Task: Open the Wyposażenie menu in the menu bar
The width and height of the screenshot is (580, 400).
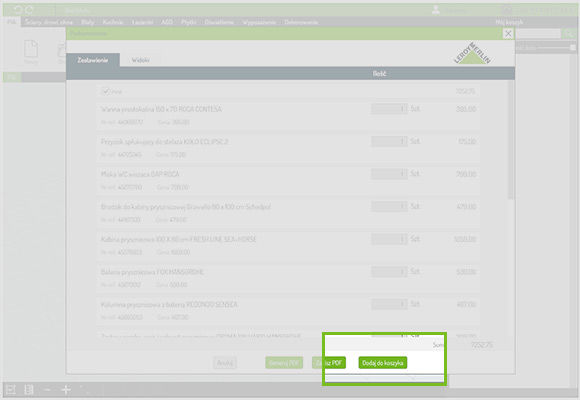Action: pos(259,22)
